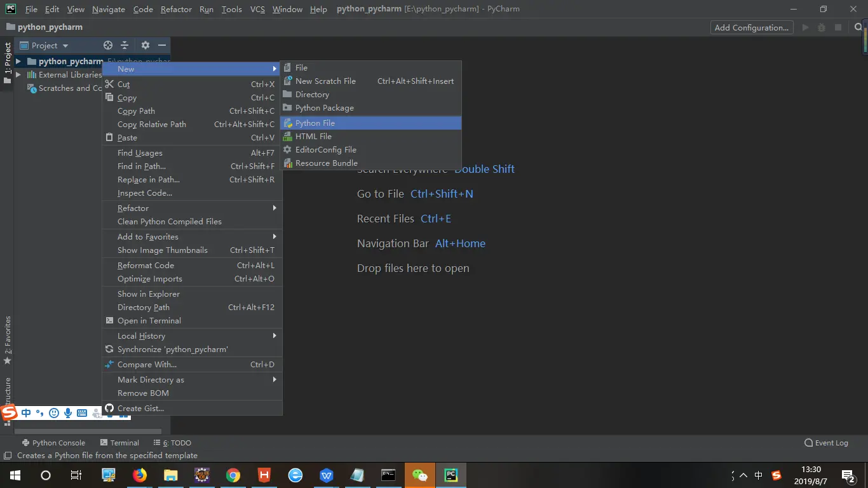Open the Event Log
The height and width of the screenshot is (488, 868).
(x=826, y=443)
